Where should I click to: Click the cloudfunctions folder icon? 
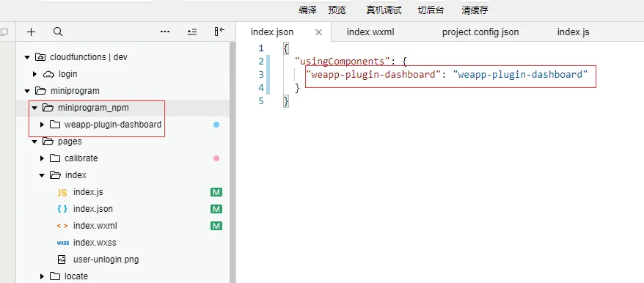click(40, 57)
